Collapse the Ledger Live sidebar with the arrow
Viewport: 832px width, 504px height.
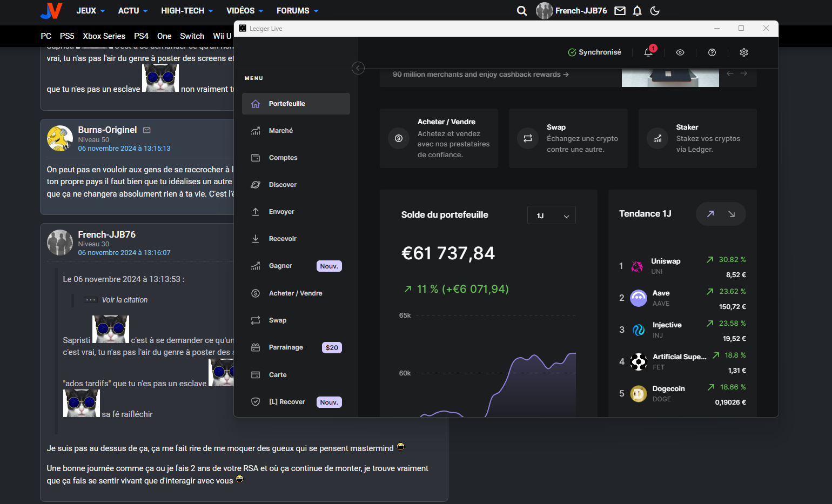358,68
